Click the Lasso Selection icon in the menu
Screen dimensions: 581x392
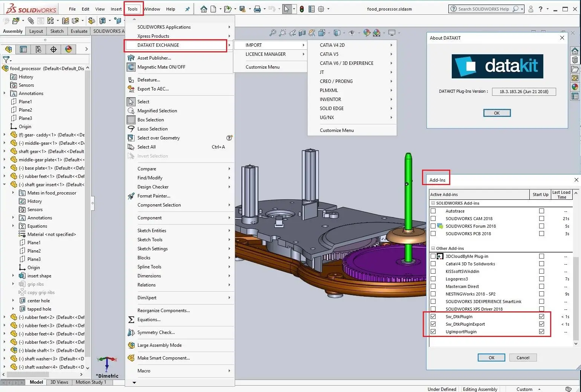coord(131,129)
